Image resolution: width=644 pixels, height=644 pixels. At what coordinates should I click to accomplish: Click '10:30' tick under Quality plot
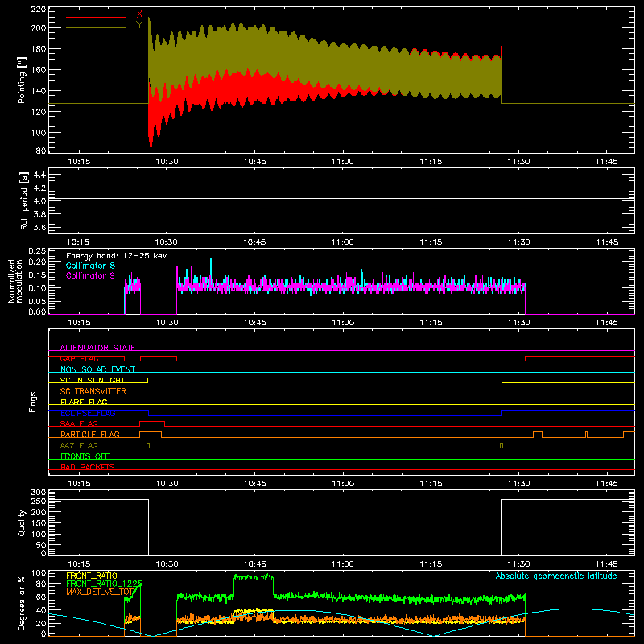click(x=167, y=564)
